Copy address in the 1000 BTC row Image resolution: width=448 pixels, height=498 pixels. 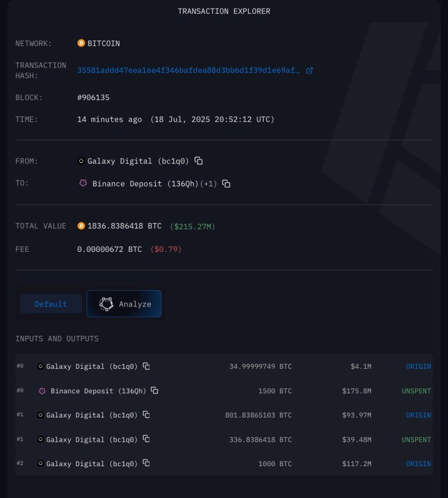click(146, 463)
